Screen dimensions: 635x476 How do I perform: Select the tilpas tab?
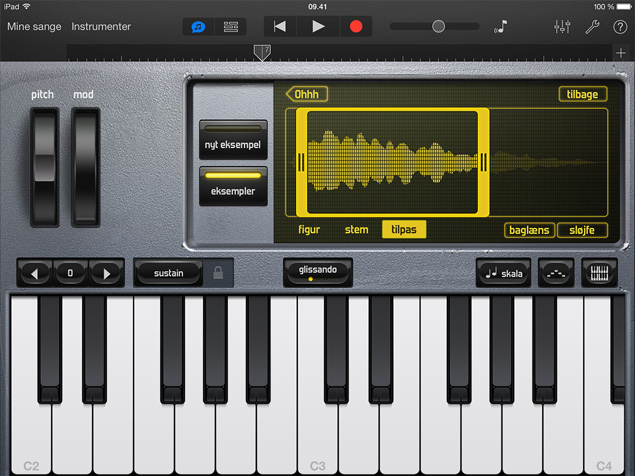pos(404,230)
